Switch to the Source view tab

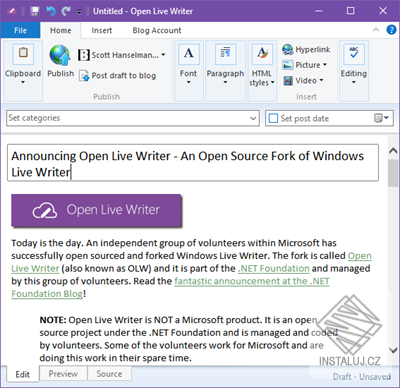[x=109, y=374]
